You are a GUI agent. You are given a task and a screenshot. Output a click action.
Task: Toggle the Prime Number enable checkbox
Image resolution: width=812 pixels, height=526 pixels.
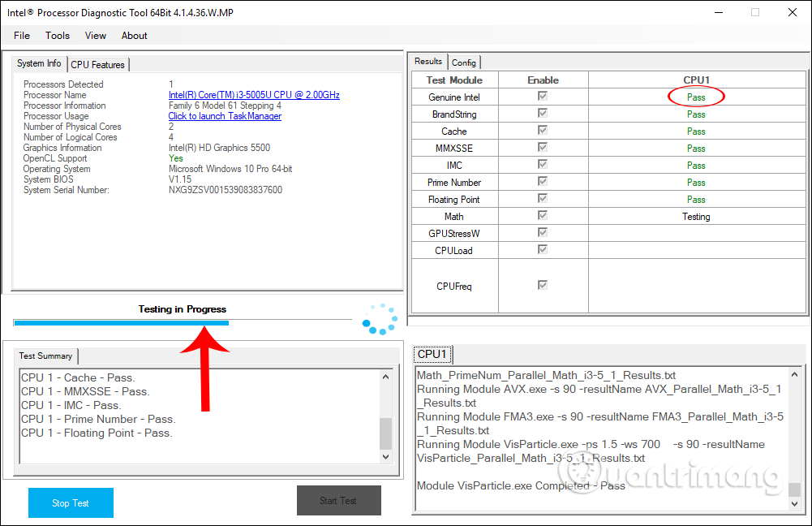[542, 181]
